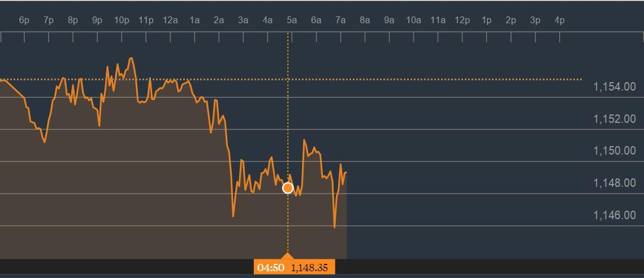Click the 1,148.00 price axis label
The width and height of the screenshot is (644, 278).
615,183
